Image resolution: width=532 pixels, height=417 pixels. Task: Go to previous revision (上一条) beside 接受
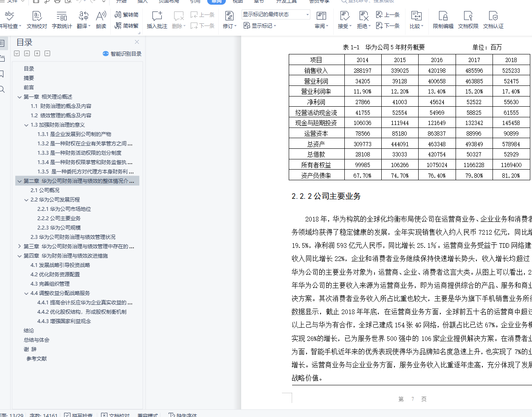click(x=388, y=14)
